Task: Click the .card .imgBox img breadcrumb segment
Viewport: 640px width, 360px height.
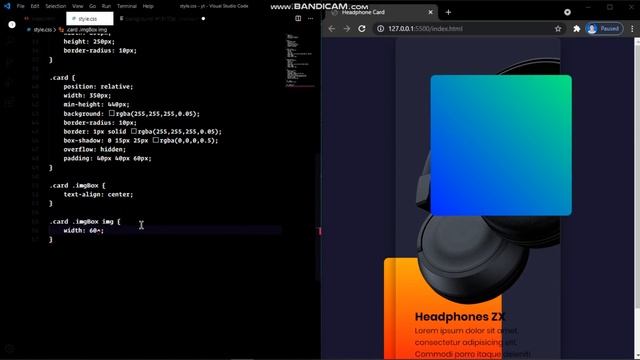Action: (x=87, y=29)
